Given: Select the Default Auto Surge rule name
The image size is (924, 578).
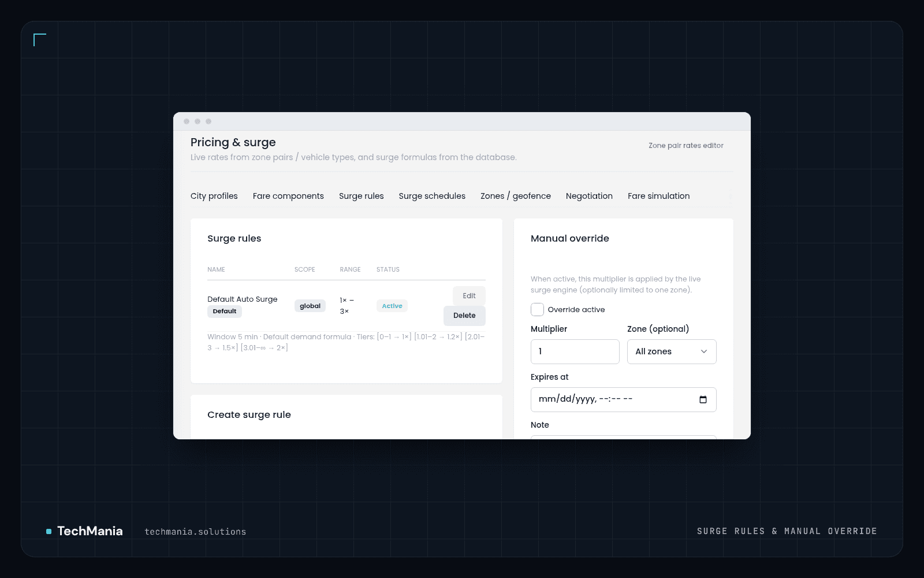Looking at the screenshot, I should (x=243, y=299).
